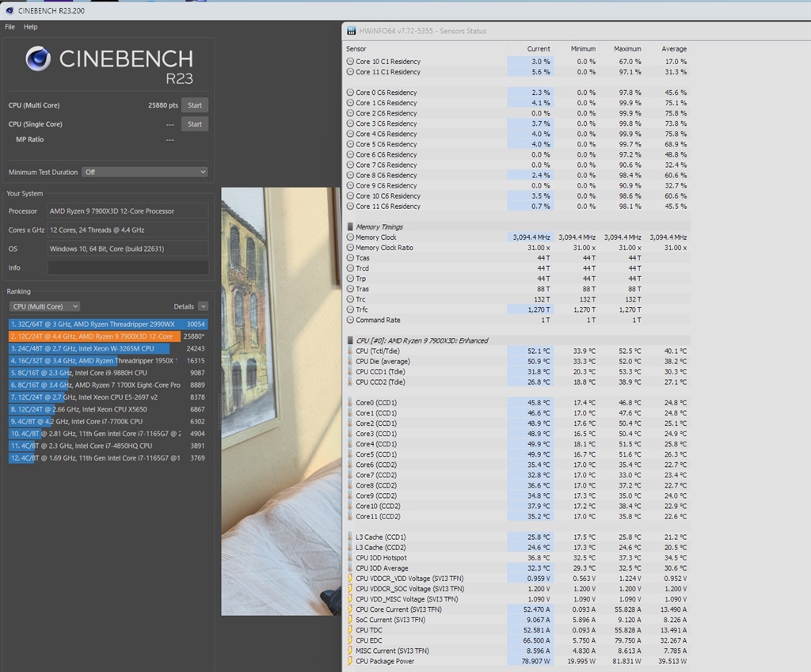Click the Sensor column header in HWiNFO
811x672 pixels.
[356, 48]
